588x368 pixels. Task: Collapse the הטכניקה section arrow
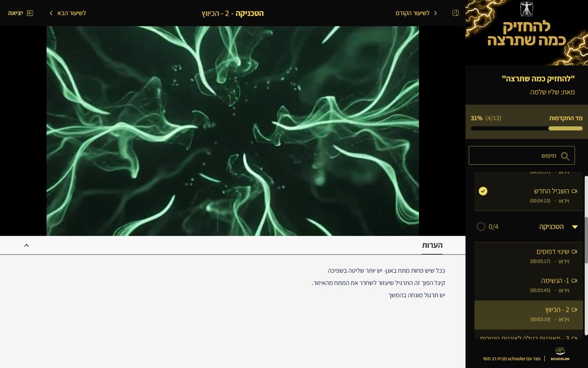(575, 227)
